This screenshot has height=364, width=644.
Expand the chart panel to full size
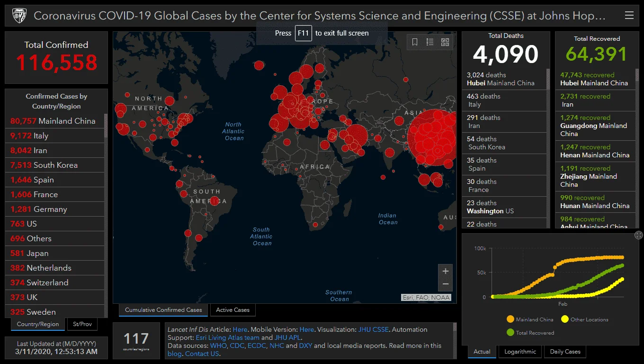click(638, 235)
